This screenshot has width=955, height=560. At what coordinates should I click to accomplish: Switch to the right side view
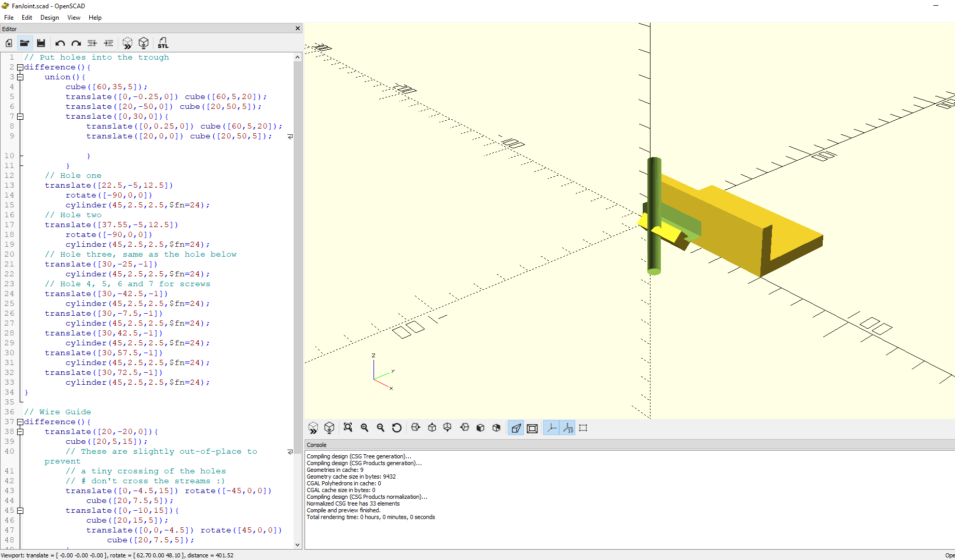point(416,428)
